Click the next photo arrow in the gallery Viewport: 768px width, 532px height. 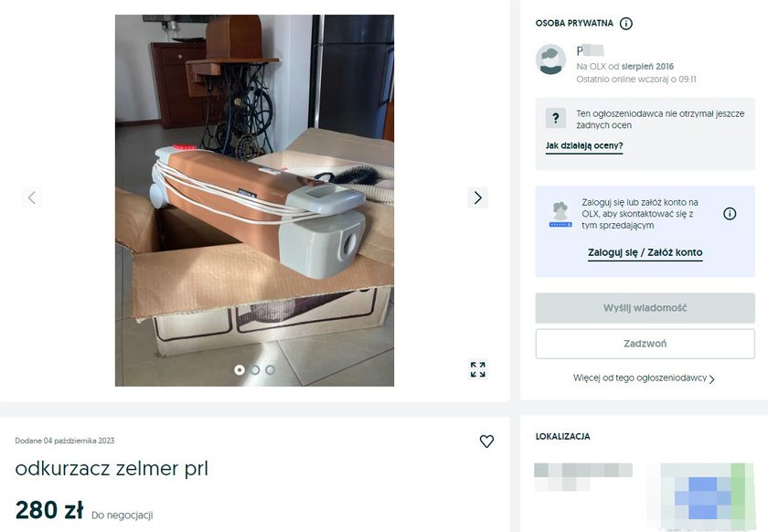pos(477,197)
